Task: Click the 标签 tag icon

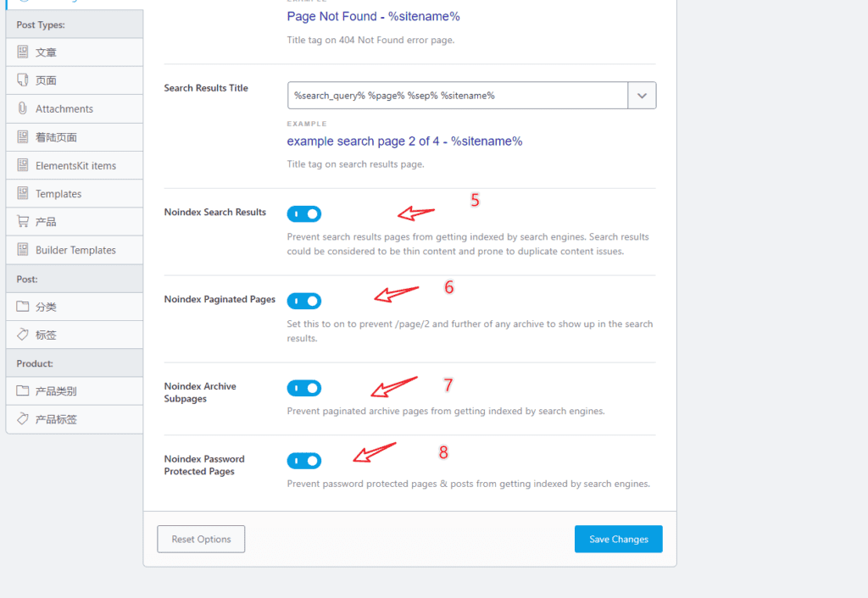Action: coord(23,334)
